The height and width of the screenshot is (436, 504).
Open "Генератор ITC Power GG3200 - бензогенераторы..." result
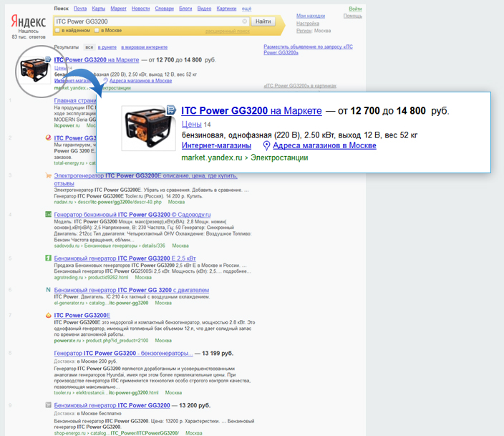click(x=123, y=354)
